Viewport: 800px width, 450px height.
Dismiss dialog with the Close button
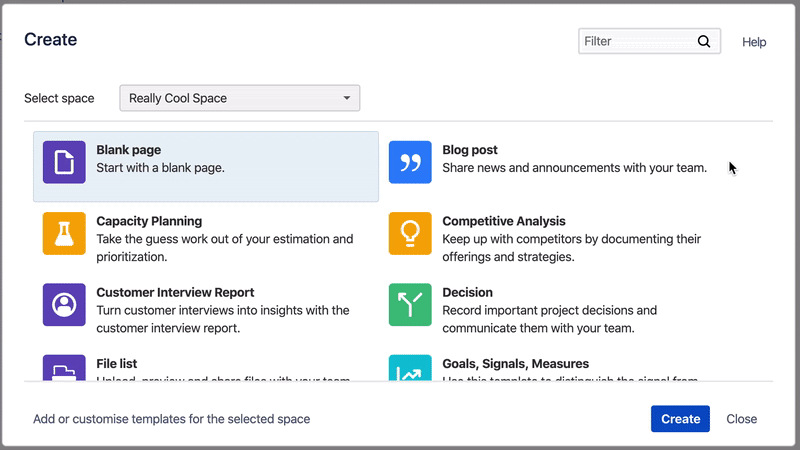tap(741, 419)
